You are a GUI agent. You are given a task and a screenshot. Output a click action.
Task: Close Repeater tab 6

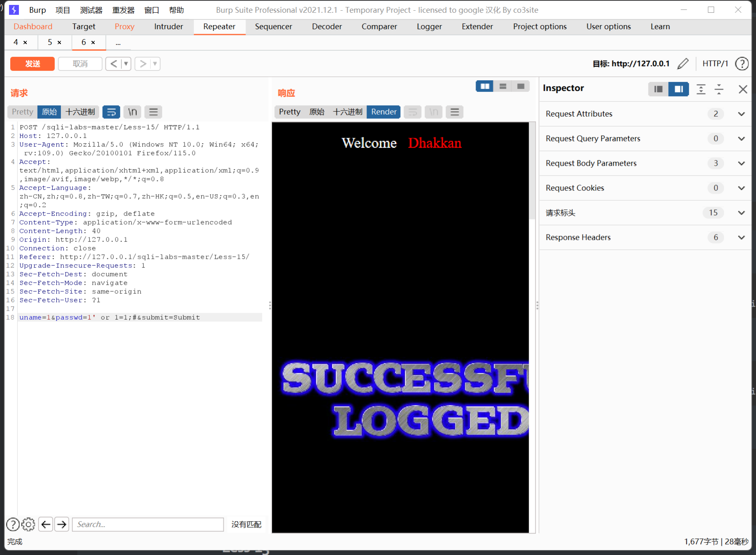tap(93, 42)
